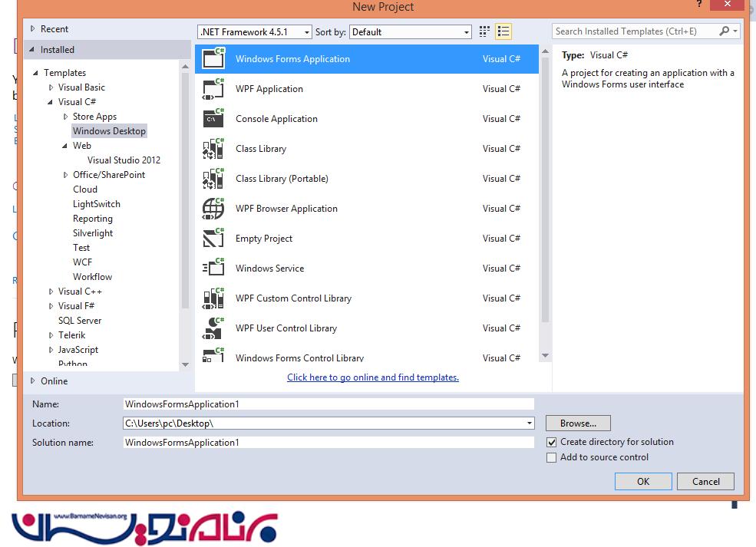Select the Workflow category
This screenshot has height=547, width=756.
tap(93, 277)
